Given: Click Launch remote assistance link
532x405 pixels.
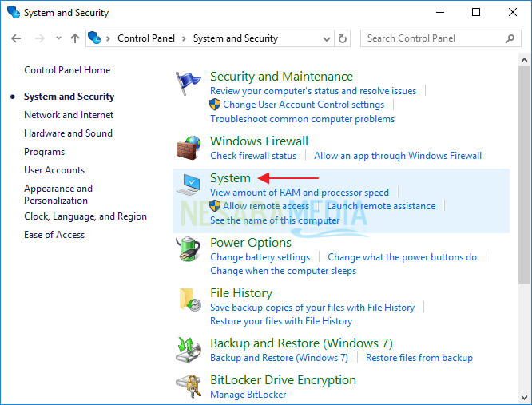Looking at the screenshot, I should [381, 206].
